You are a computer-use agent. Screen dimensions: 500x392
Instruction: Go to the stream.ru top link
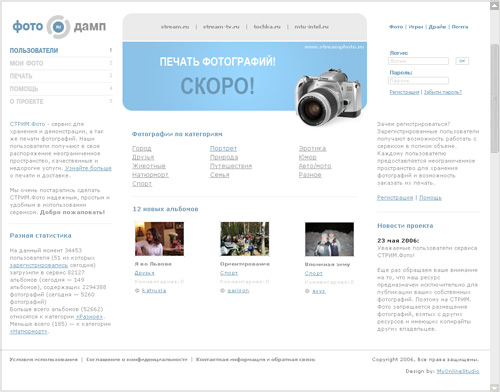pyautogui.click(x=175, y=27)
